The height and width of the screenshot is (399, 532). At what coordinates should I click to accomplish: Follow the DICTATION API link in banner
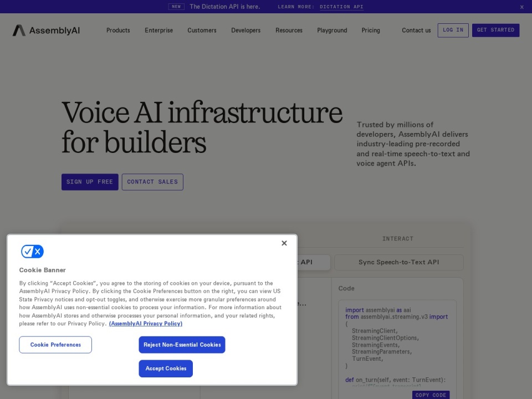tap(341, 7)
